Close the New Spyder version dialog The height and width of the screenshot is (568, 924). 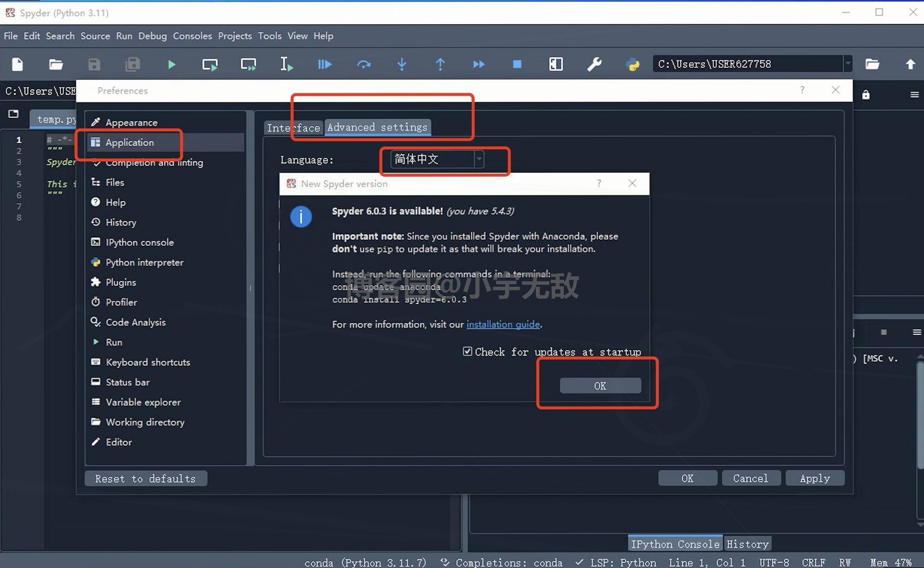click(632, 183)
